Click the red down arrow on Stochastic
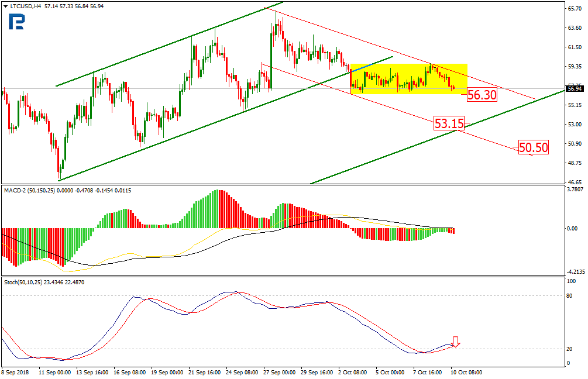The width and height of the screenshot is (588, 379). click(456, 342)
